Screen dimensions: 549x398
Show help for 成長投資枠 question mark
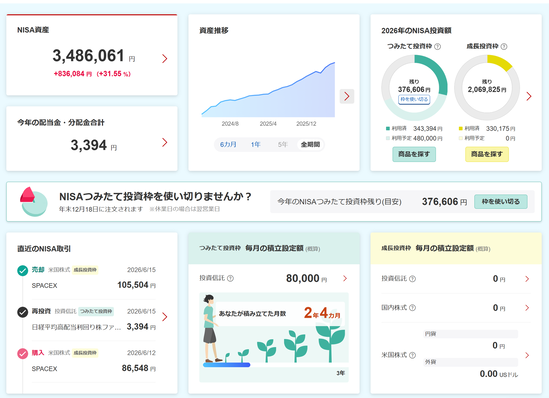[504, 47]
